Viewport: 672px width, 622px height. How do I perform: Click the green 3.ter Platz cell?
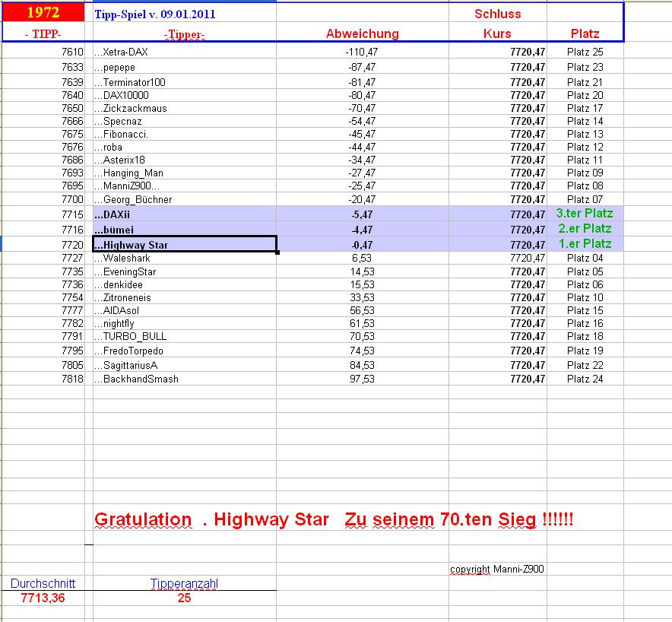pyautogui.click(x=585, y=213)
